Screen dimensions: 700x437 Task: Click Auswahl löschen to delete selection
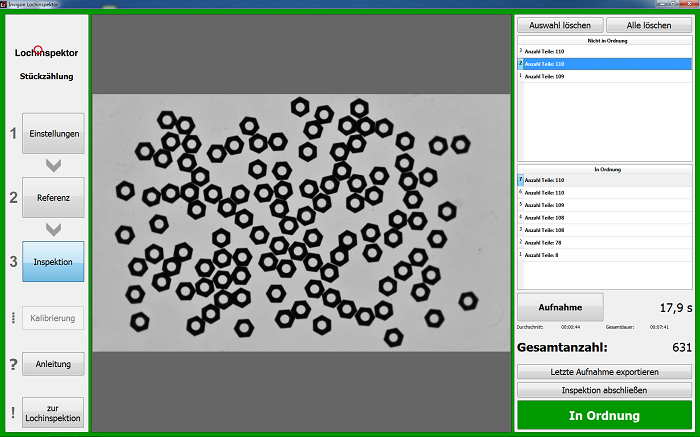[x=560, y=25]
